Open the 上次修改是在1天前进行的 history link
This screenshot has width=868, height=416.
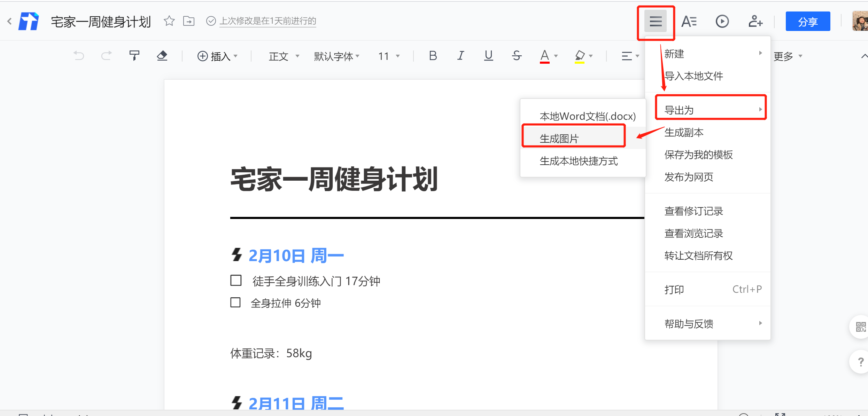268,21
